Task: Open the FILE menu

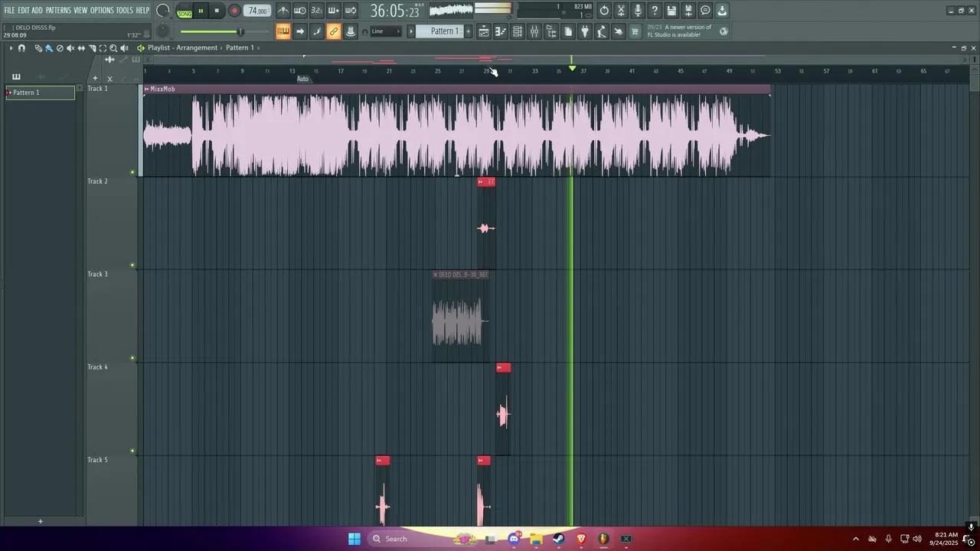Action: tap(9, 10)
